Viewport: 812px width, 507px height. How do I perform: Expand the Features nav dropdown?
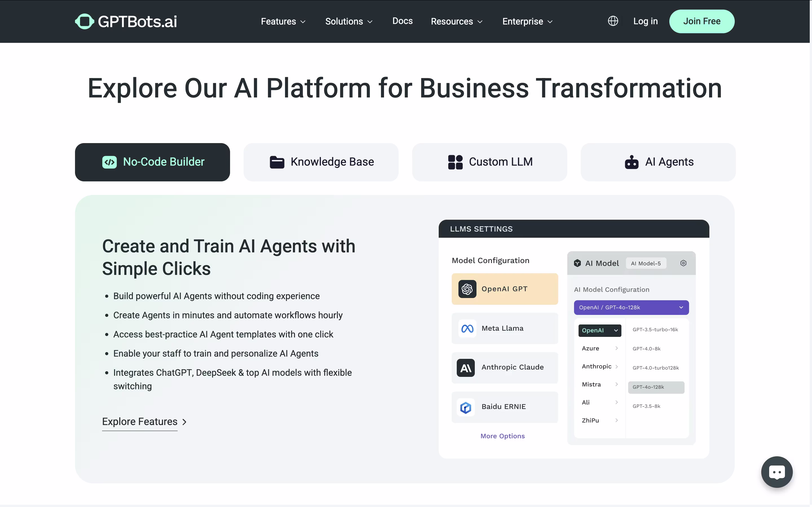283,21
